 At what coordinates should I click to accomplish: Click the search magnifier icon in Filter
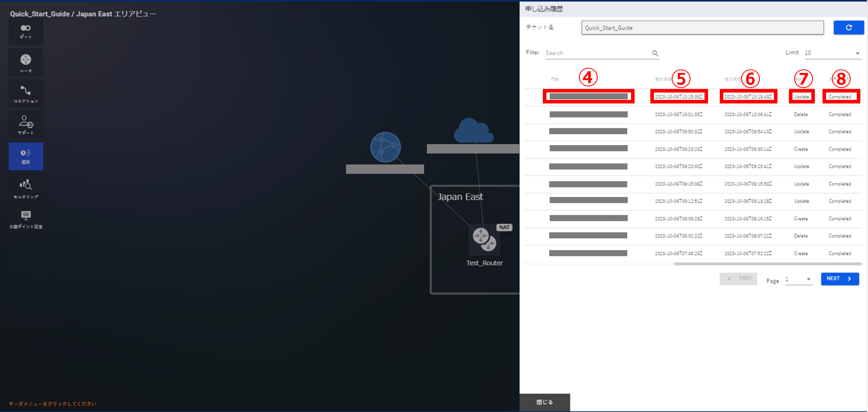655,53
